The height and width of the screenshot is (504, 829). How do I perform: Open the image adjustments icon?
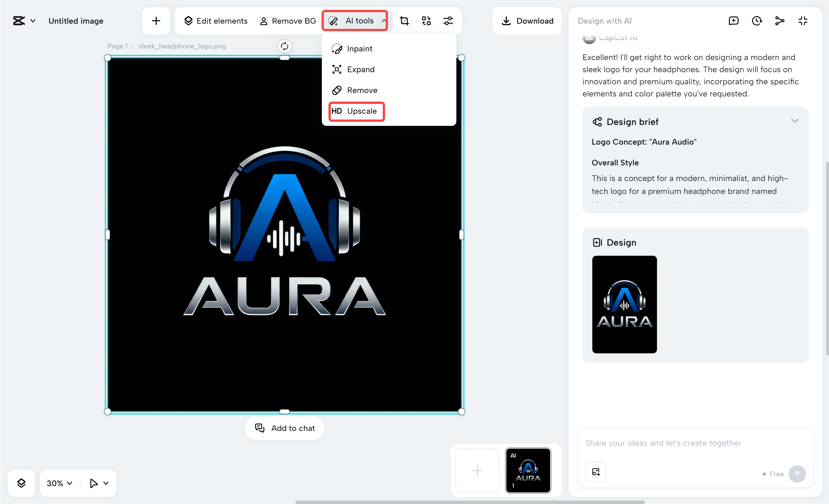pyautogui.click(x=448, y=20)
